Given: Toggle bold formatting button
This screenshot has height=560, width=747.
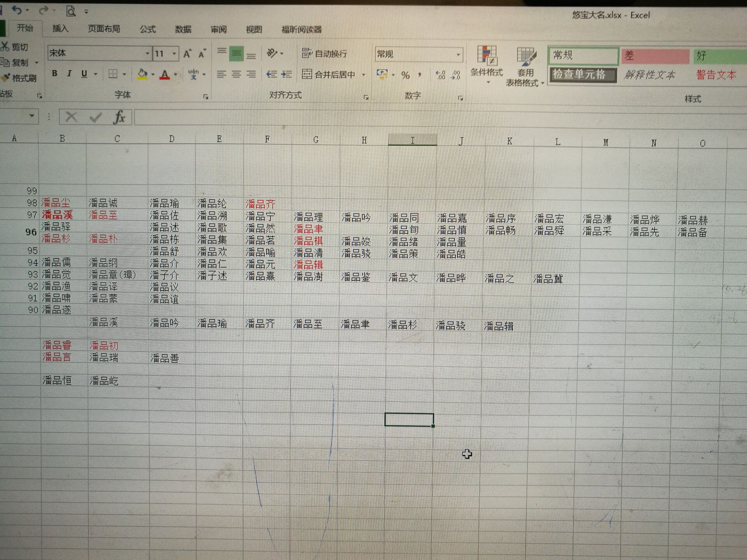Looking at the screenshot, I should pos(54,73).
